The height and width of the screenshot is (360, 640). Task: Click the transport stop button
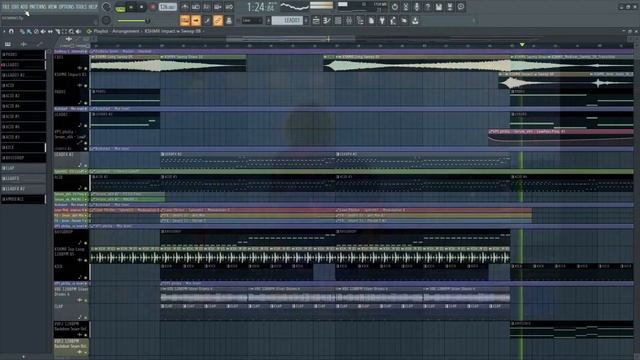(x=142, y=7)
